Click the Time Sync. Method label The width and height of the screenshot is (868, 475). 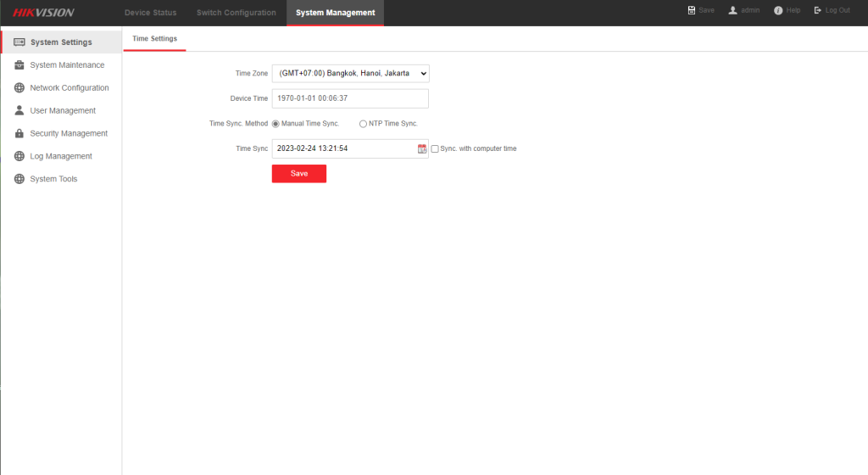click(238, 124)
